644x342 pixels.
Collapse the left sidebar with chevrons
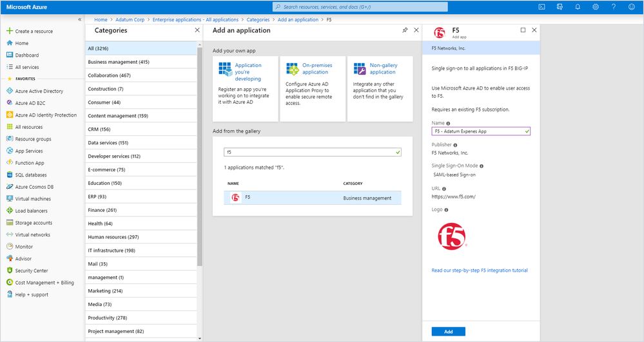point(80,19)
